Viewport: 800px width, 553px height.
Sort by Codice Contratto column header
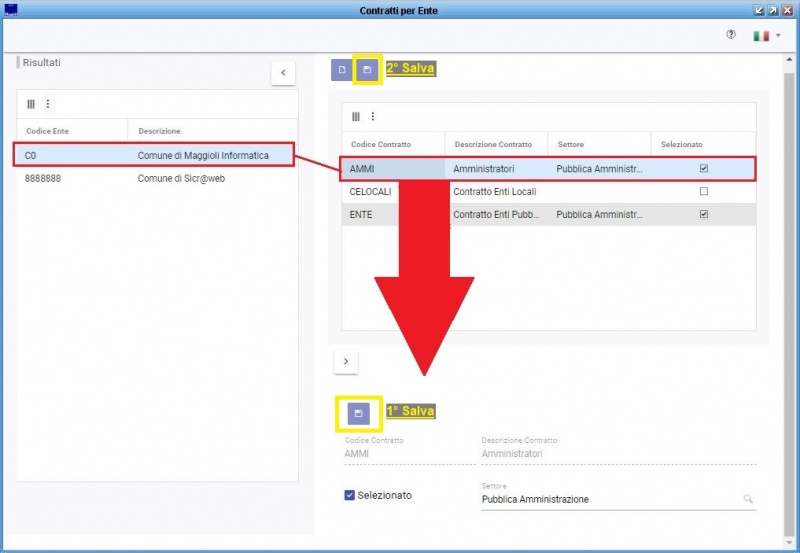381,144
